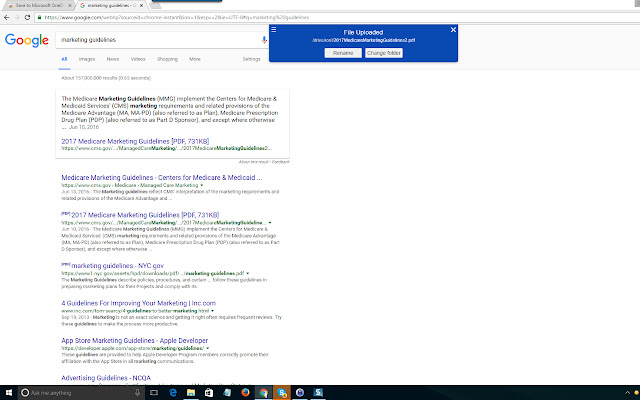This screenshot has width=640, height=400.
Task: Click Cortana circle icon in taskbar
Action: (25, 393)
